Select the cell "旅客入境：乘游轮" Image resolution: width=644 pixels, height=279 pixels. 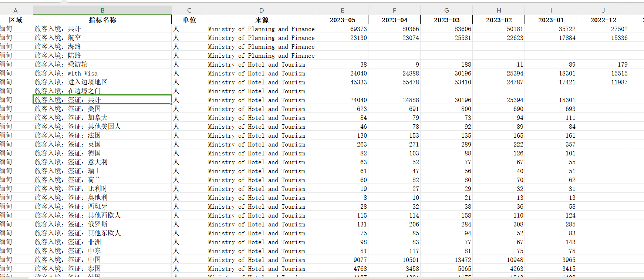click(x=102, y=64)
